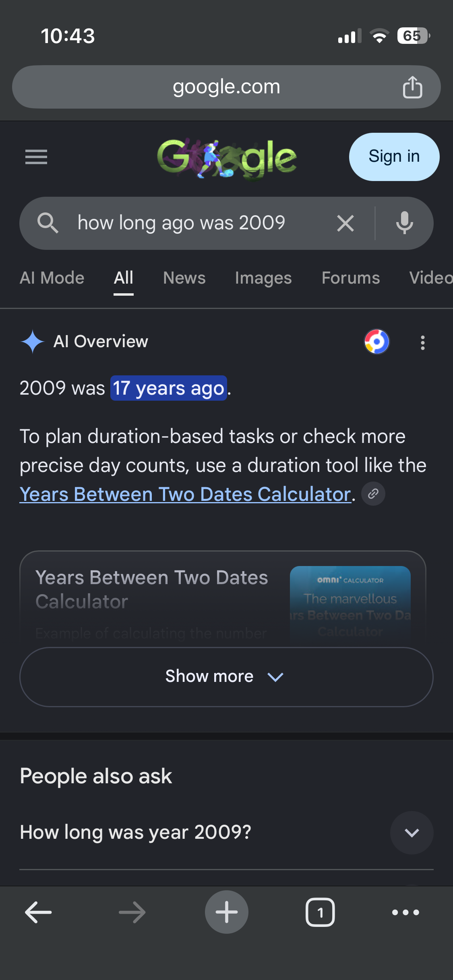
Task: Go back with the left arrow
Action: click(x=38, y=912)
